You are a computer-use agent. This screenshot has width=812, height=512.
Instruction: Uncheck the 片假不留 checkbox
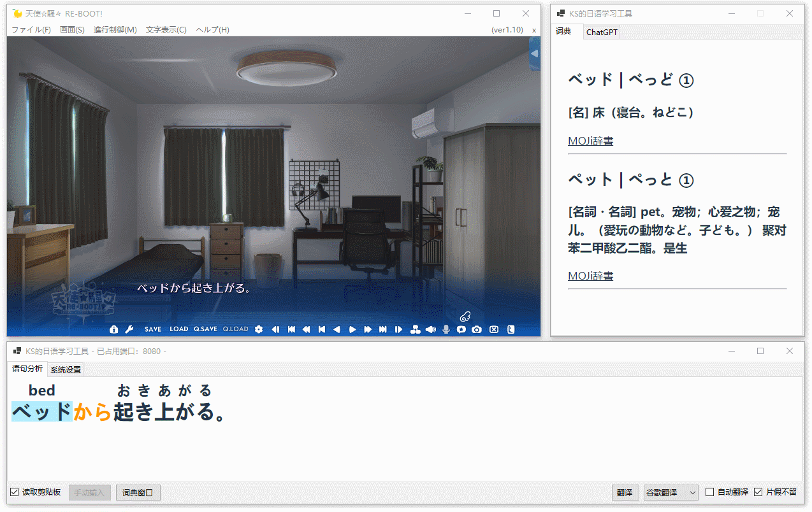point(758,492)
